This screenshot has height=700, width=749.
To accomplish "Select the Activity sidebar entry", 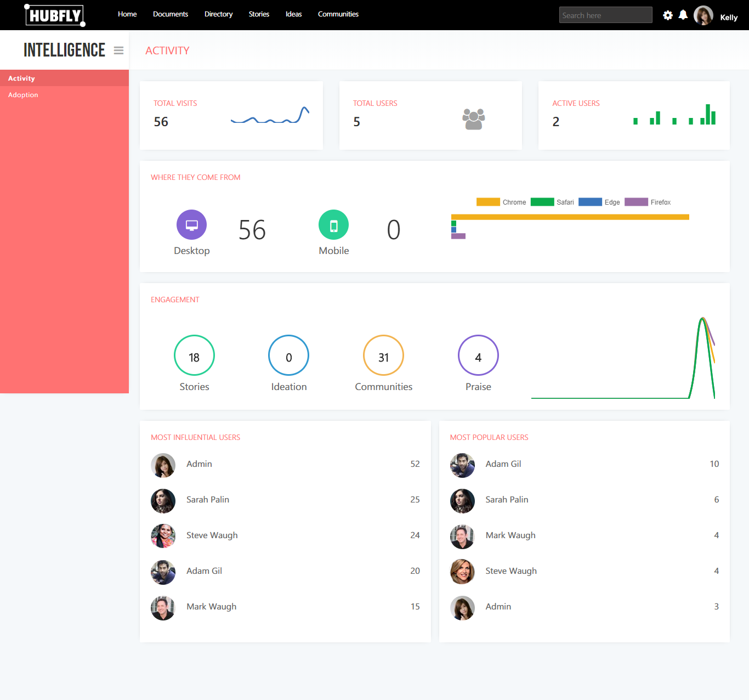I will tap(21, 78).
